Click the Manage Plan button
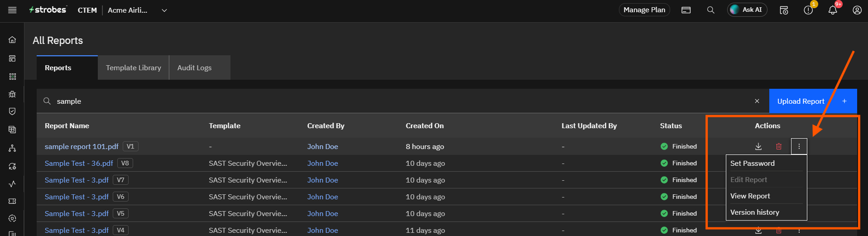This screenshot has height=236, width=868. [x=644, y=10]
